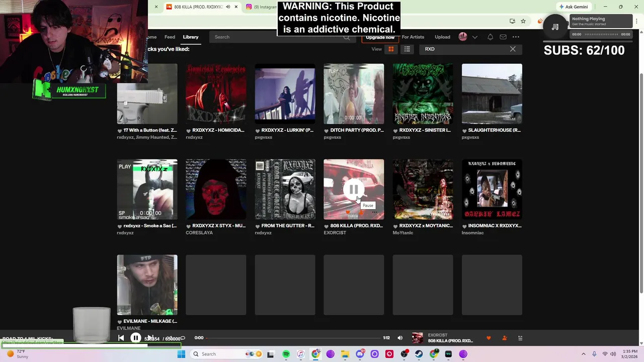Viewport: 644px width, 362px height.
Task: Toggle like heart on FROM THE GUTTER
Action: click(x=257, y=226)
